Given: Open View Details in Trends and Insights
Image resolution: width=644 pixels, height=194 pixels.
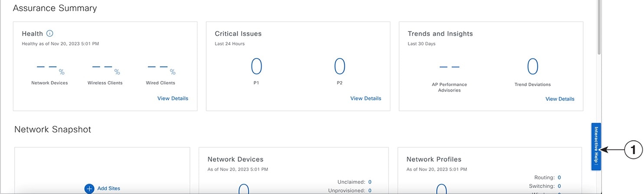Looking at the screenshot, I should tap(559, 99).
